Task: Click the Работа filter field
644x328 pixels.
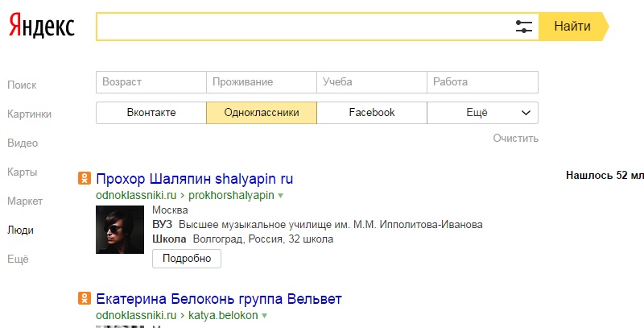Action: [x=482, y=81]
